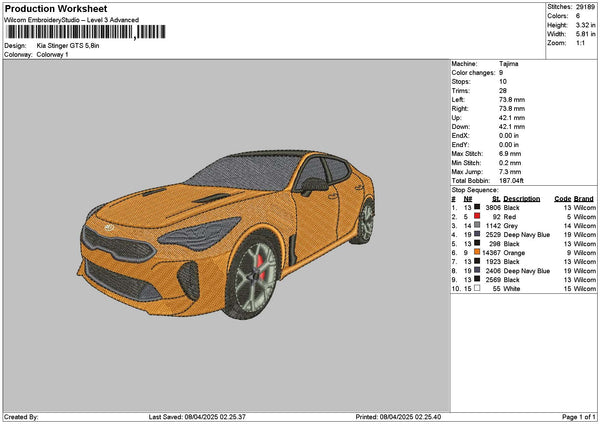The width and height of the screenshot is (600, 424).
Task: Click the EndX value '0.00 in'
Action: click(x=509, y=135)
